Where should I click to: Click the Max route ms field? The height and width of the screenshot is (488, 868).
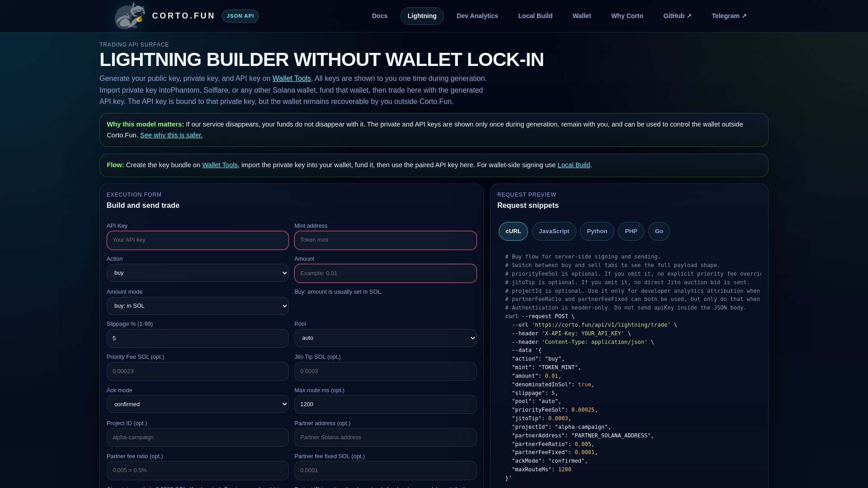click(385, 404)
